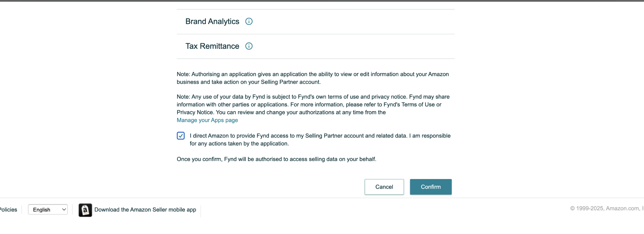This screenshot has height=234, width=644.
Task: Open Download the Amazon Seller mobile app link
Action: tap(145, 210)
